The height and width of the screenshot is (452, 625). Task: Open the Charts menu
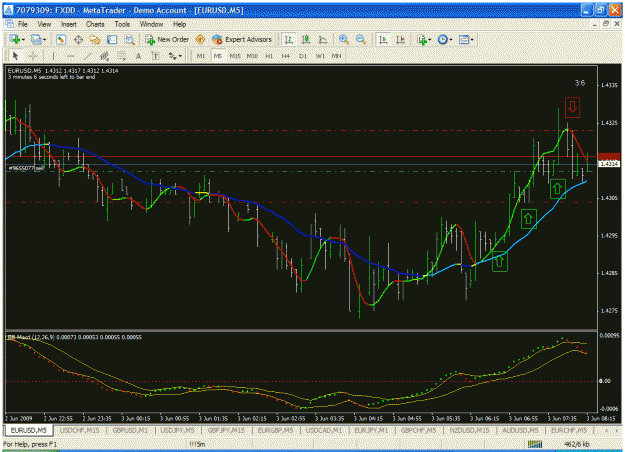coord(95,24)
